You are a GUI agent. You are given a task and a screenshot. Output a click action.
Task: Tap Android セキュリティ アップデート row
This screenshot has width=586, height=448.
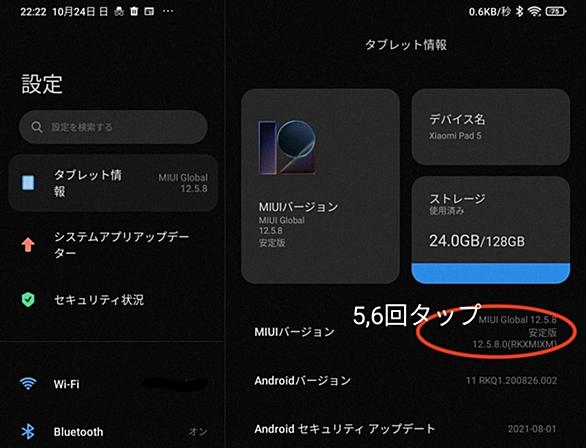(405, 429)
